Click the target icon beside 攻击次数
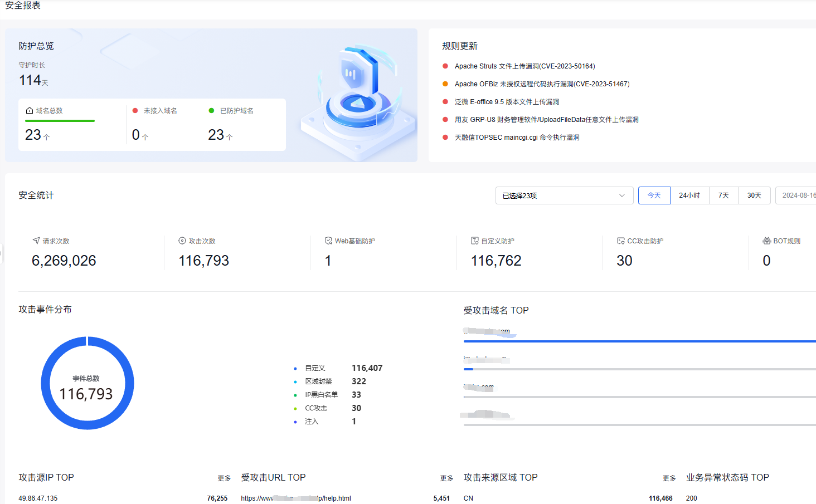The width and height of the screenshot is (816, 504). [x=182, y=241]
